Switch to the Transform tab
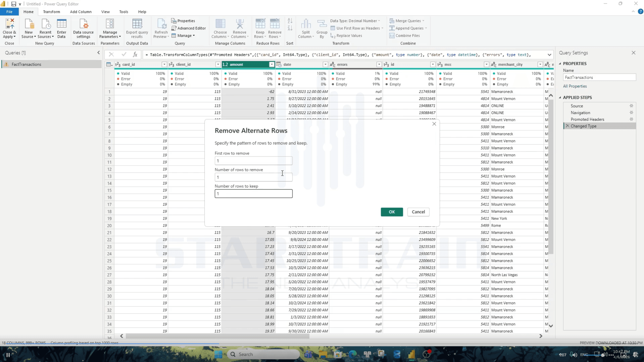This screenshot has width=644, height=362. (51, 12)
